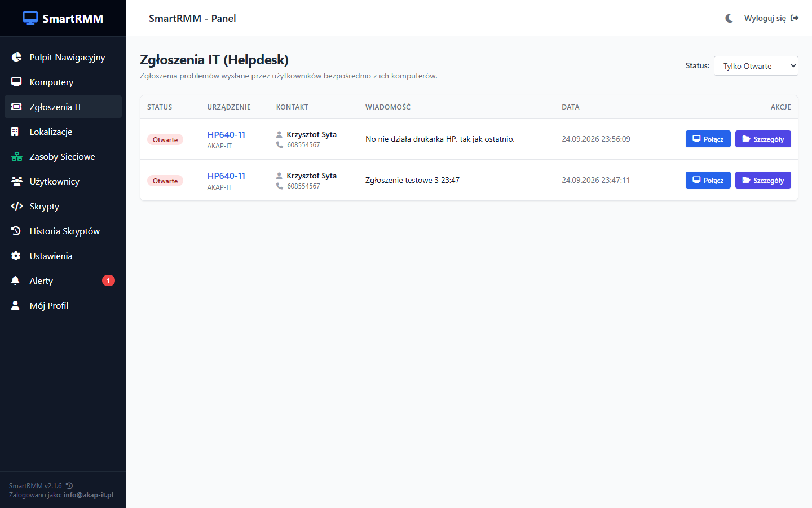Toggle dark mode with the moon icon
The image size is (812, 508).
(x=729, y=18)
